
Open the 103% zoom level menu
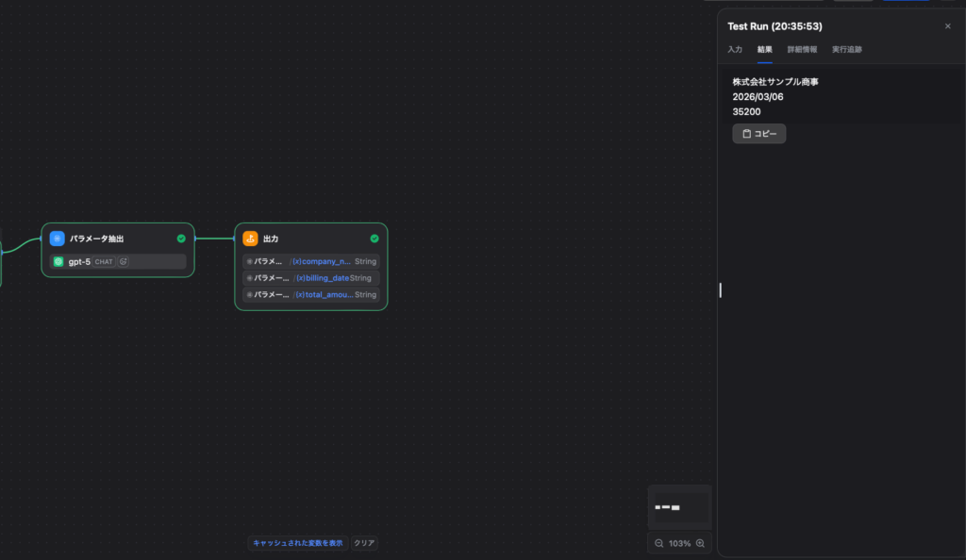[679, 543]
